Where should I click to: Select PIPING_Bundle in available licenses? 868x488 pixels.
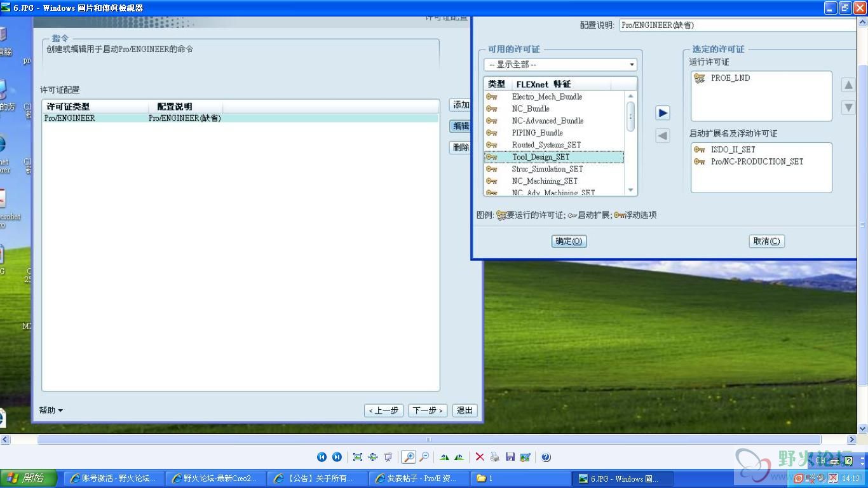(x=553, y=133)
